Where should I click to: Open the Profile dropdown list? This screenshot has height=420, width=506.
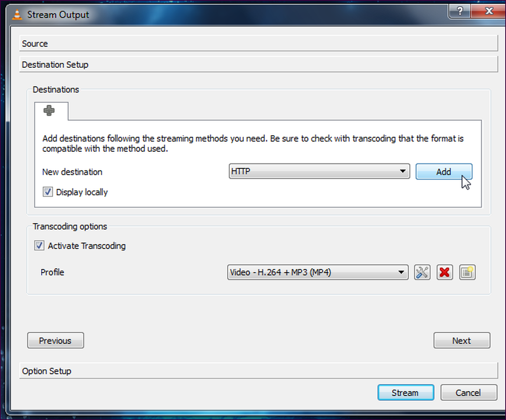point(318,272)
